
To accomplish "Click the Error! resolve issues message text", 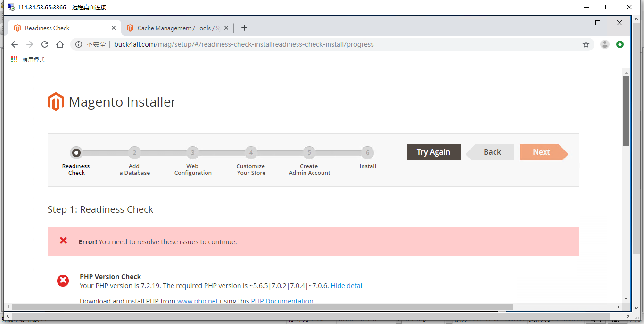I will [157, 242].
